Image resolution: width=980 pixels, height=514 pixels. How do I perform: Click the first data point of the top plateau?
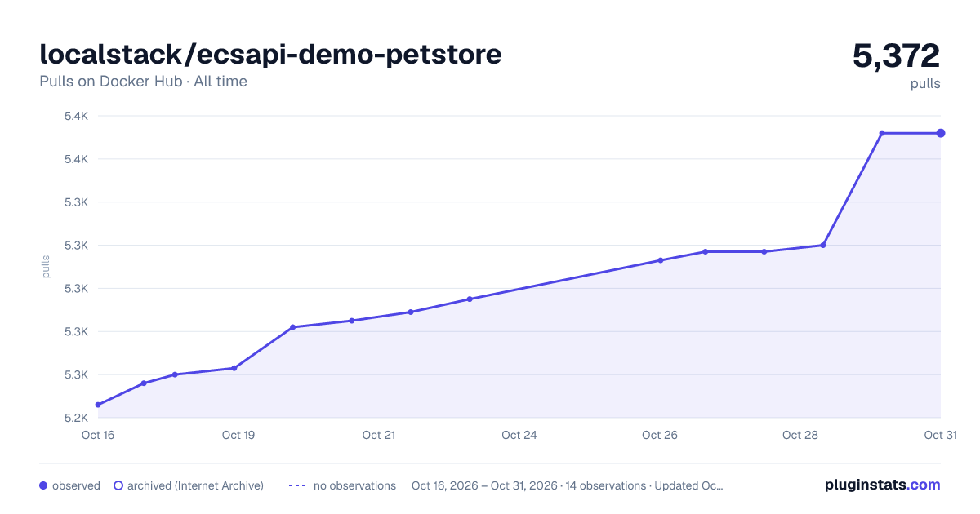[882, 133]
